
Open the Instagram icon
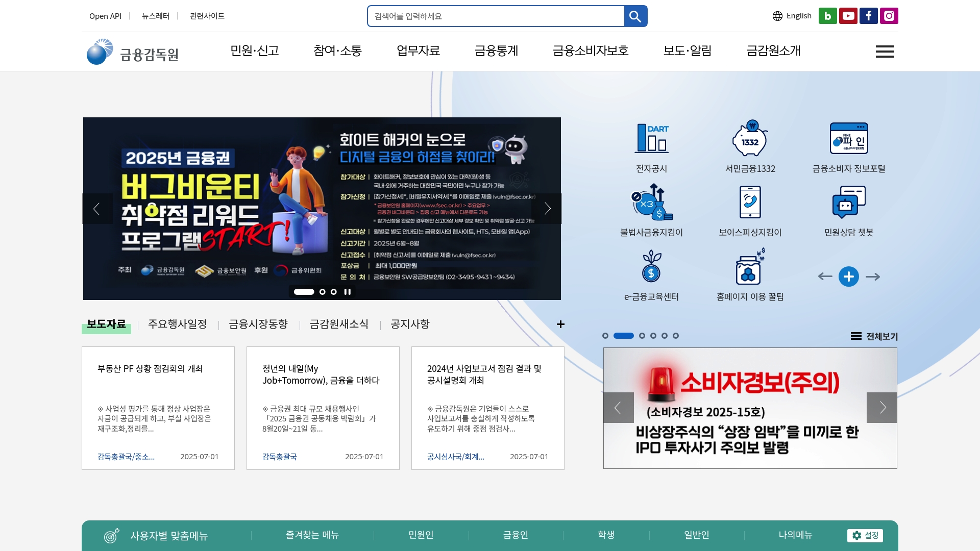(889, 16)
